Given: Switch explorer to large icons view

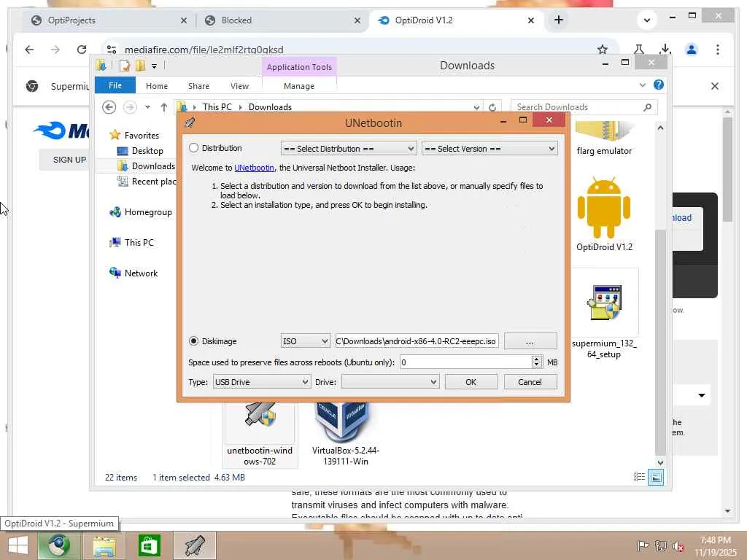Looking at the screenshot, I should coord(656,477).
